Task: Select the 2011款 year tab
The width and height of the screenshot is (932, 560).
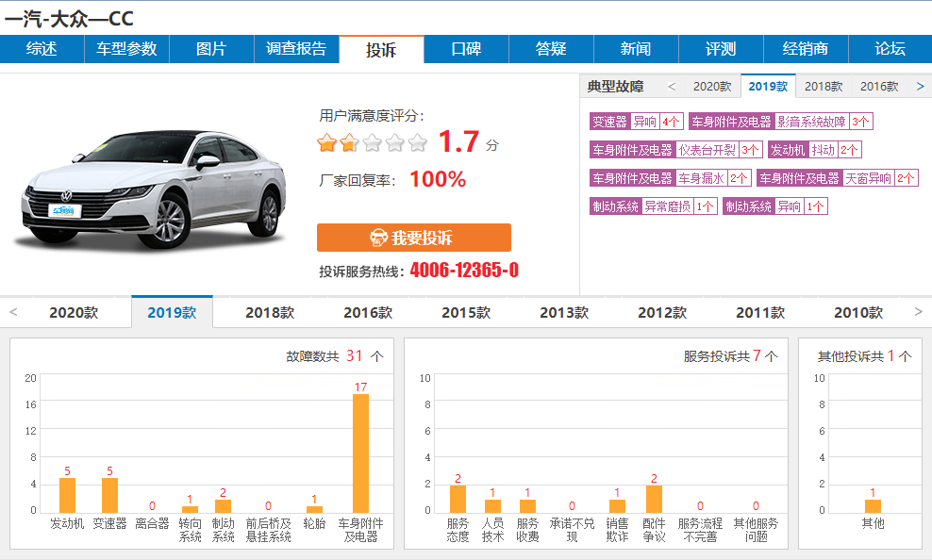Action: [x=760, y=312]
